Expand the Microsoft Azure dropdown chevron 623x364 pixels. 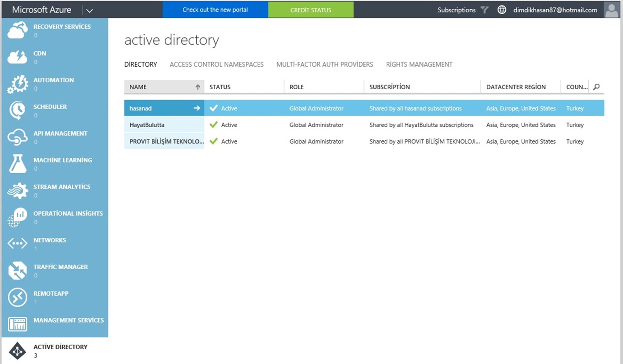(x=90, y=10)
